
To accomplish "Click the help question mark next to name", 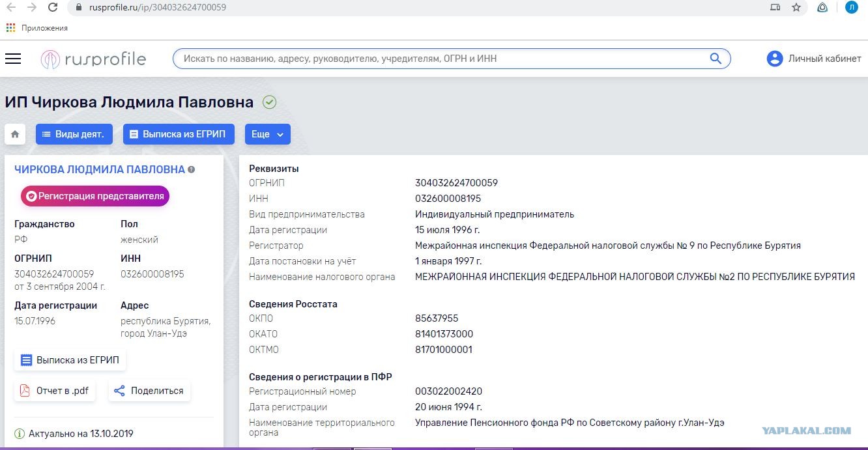I will [x=191, y=169].
